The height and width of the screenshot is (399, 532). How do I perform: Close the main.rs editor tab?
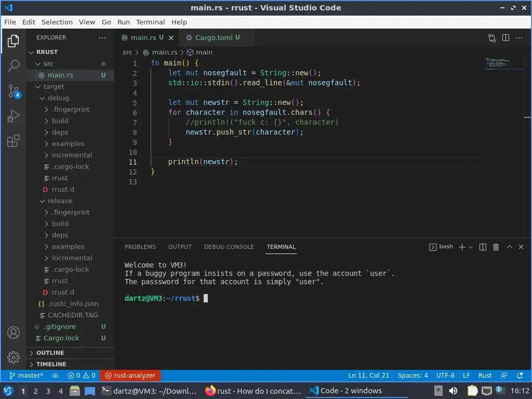(171, 37)
